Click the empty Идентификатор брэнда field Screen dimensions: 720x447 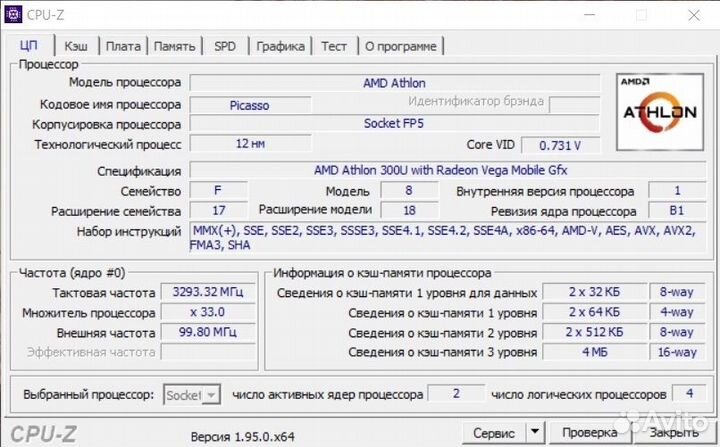(x=574, y=105)
